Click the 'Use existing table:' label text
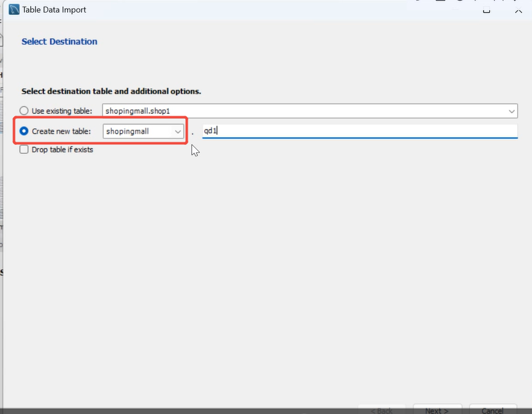Image resolution: width=532 pixels, height=414 pixels. (x=62, y=111)
